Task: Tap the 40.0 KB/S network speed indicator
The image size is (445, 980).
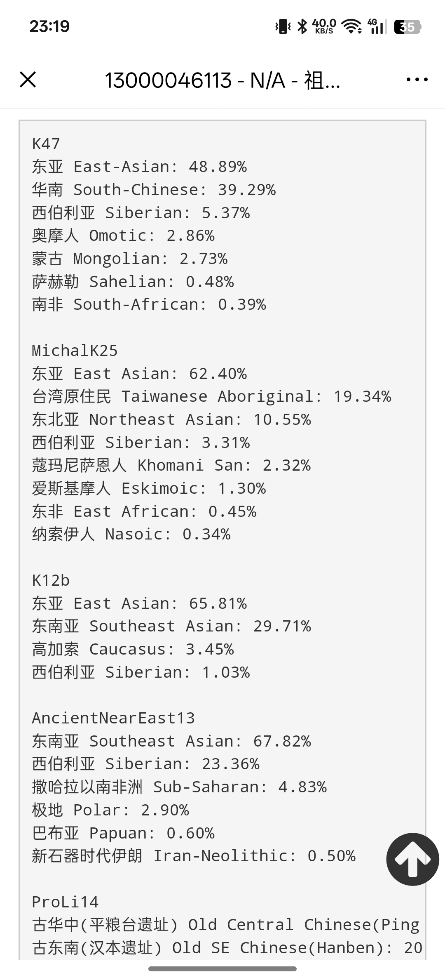Action: (324, 27)
